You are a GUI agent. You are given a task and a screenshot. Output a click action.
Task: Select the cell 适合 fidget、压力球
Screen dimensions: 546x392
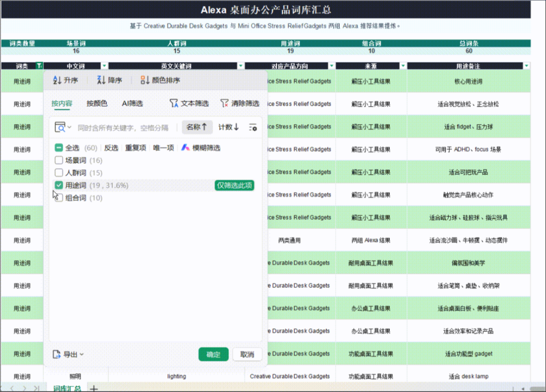coord(468,127)
